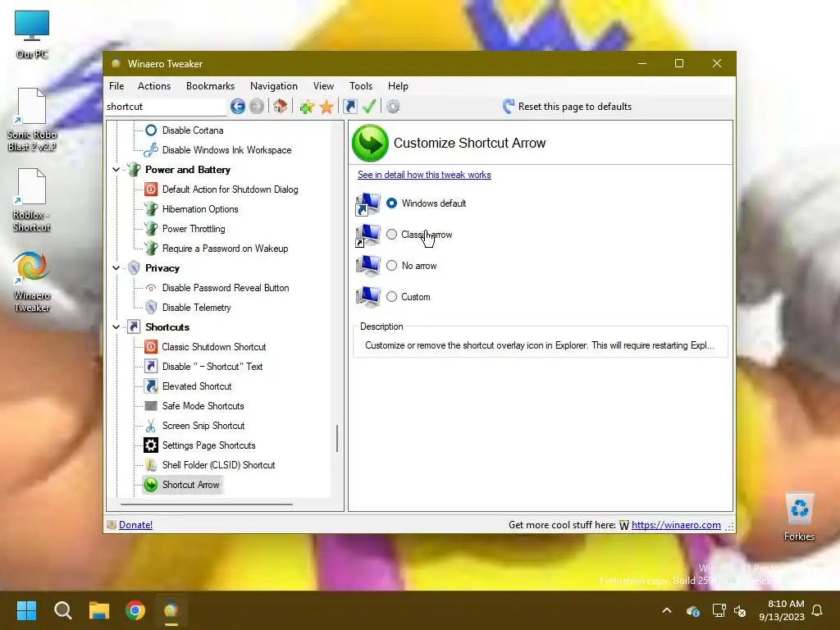Open the Bookmarks menu
This screenshot has height=630, width=840.
click(210, 85)
